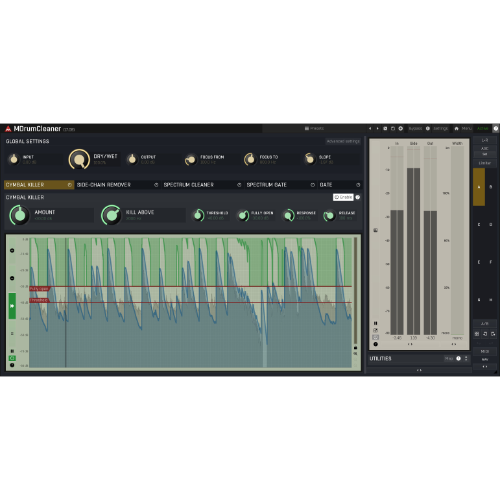Open plugin Settings
Viewport: 500px width, 500px height.
click(x=441, y=128)
